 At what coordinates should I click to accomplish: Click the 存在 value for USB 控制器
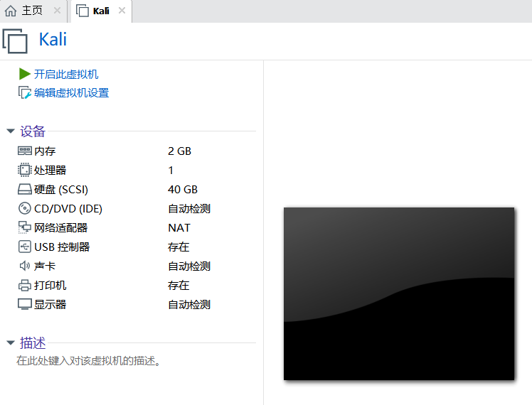point(179,247)
